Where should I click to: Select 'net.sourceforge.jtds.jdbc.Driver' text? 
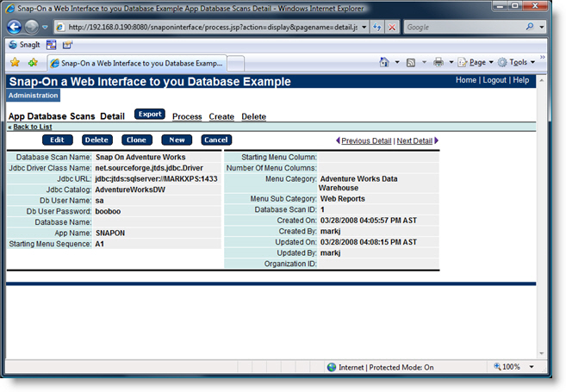(x=149, y=168)
